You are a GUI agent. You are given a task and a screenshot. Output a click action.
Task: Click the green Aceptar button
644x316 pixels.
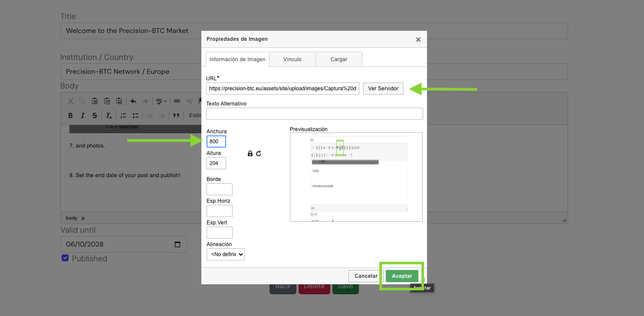[x=402, y=276]
